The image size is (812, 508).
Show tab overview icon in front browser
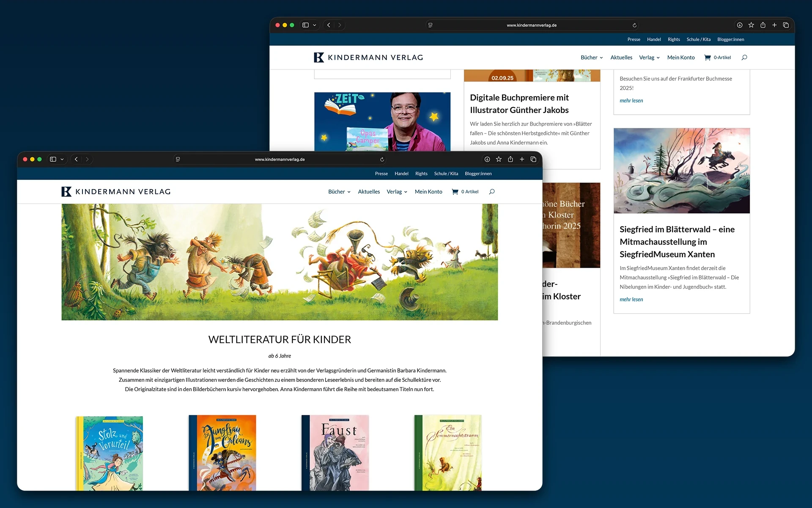pyautogui.click(x=533, y=159)
